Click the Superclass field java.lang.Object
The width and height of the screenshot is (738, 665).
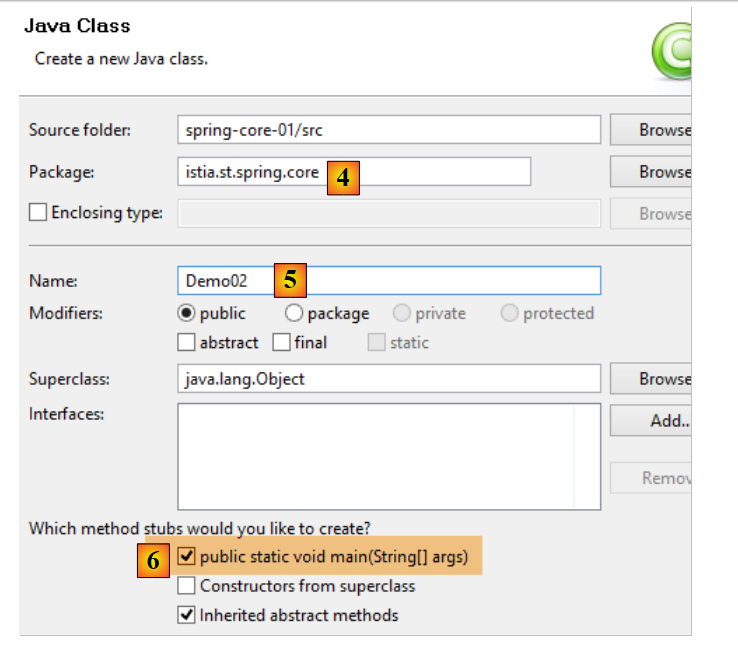tap(388, 379)
